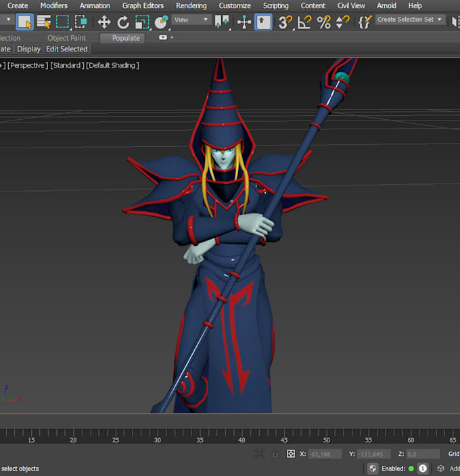Switch to Object Paint ribbon tab
This screenshot has width=460, height=476.
coord(66,38)
